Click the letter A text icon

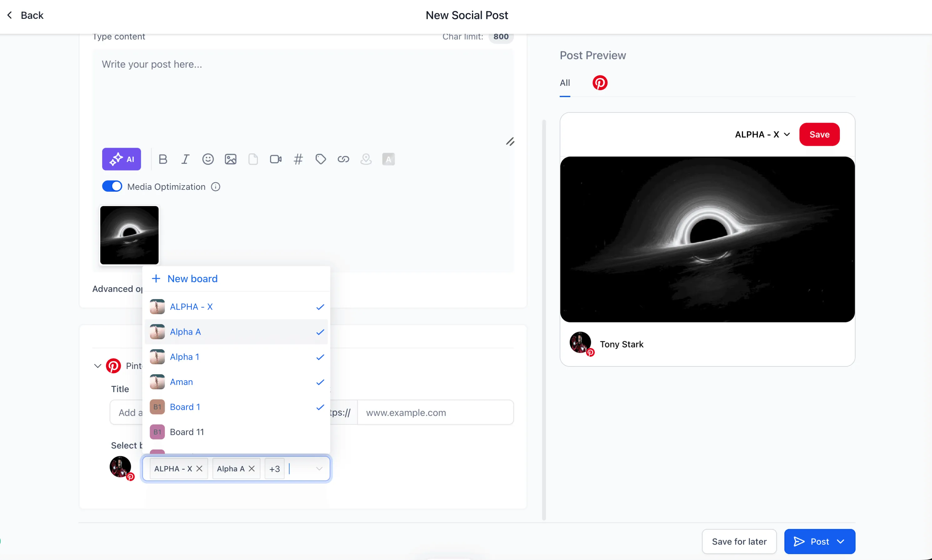(x=388, y=159)
